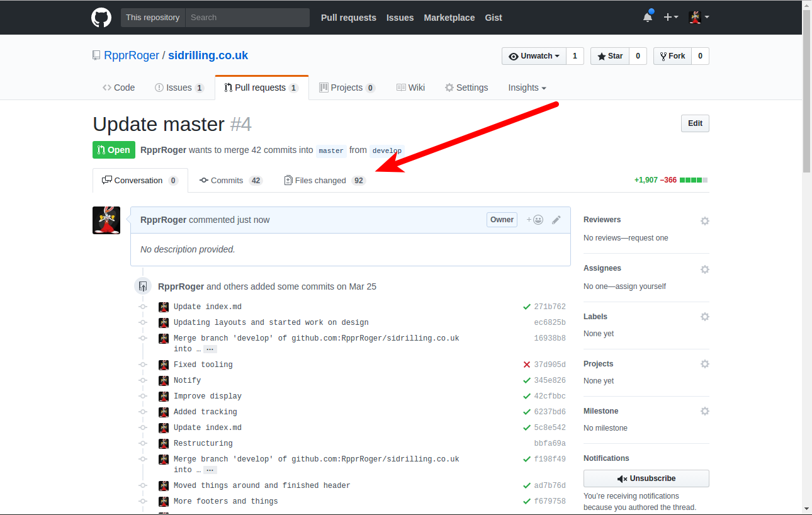The width and height of the screenshot is (812, 515).
Task: Open the Wiki tab
Action: (x=410, y=88)
